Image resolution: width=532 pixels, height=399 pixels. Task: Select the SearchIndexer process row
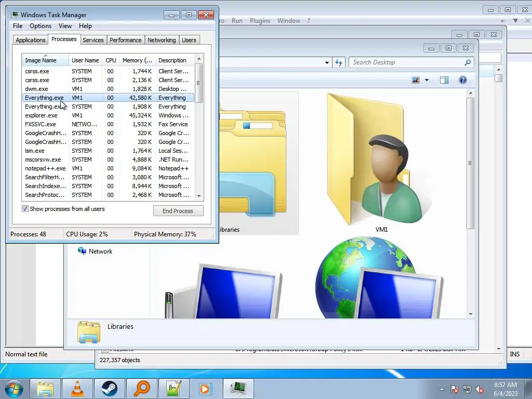click(x=108, y=186)
